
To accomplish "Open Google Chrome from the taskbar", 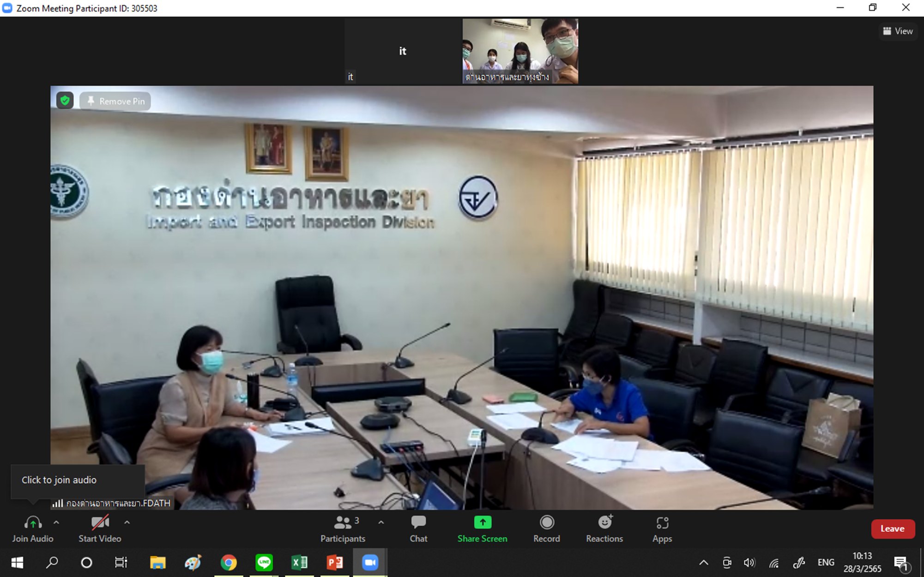I will (x=229, y=563).
